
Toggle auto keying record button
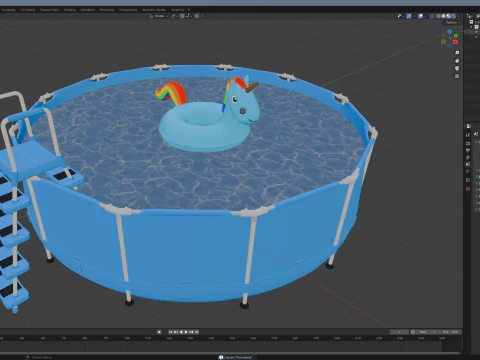[x=159, y=332]
